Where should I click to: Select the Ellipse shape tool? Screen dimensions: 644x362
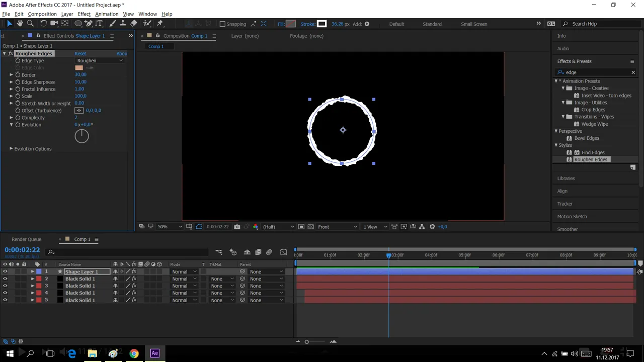[78, 24]
